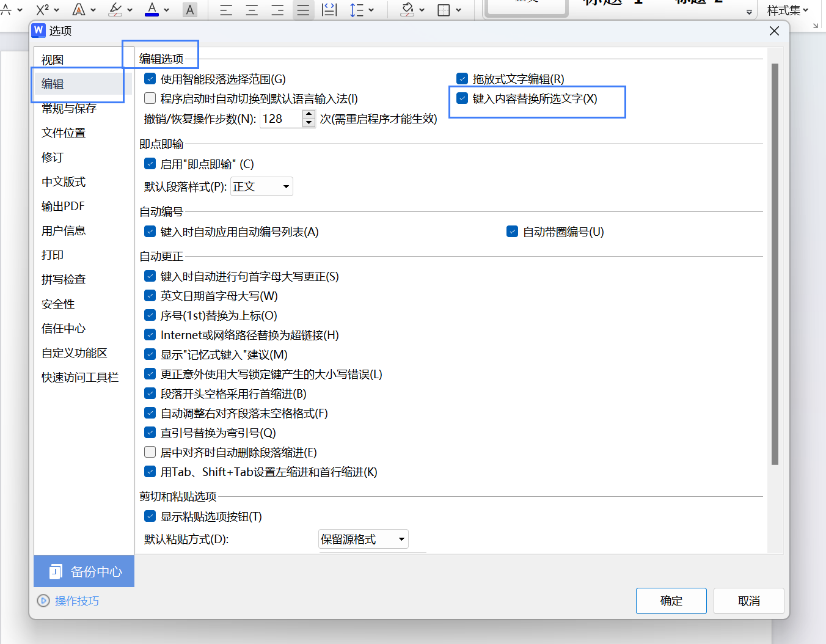Open the superscript dropdown arrow

click(x=57, y=10)
